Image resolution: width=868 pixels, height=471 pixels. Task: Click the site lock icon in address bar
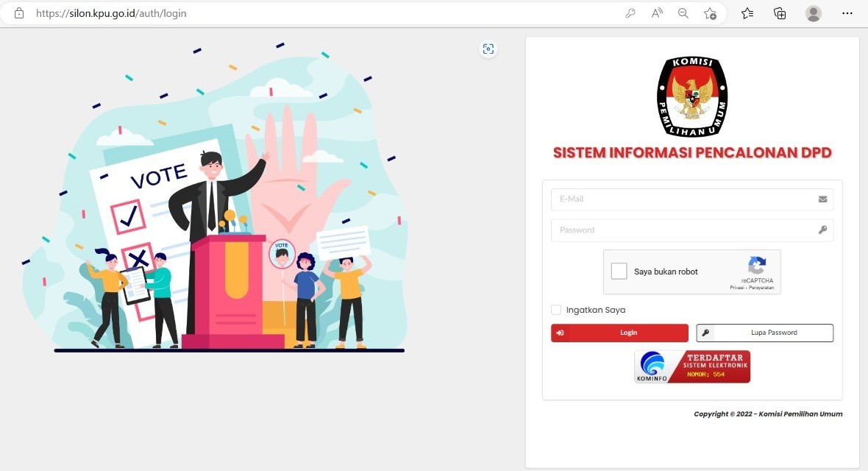19,13
